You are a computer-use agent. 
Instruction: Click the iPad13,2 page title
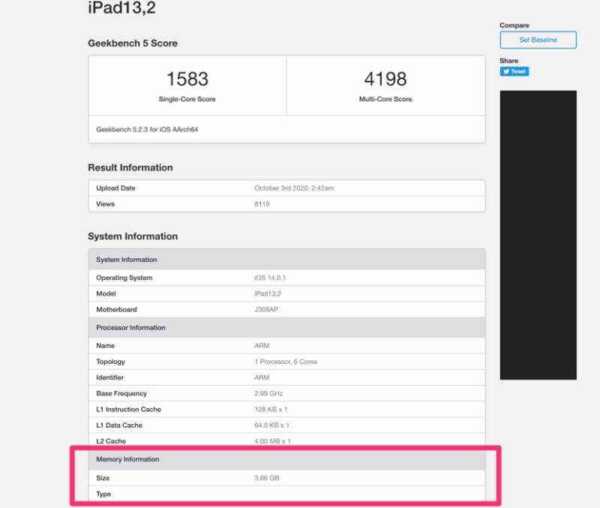(x=122, y=9)
